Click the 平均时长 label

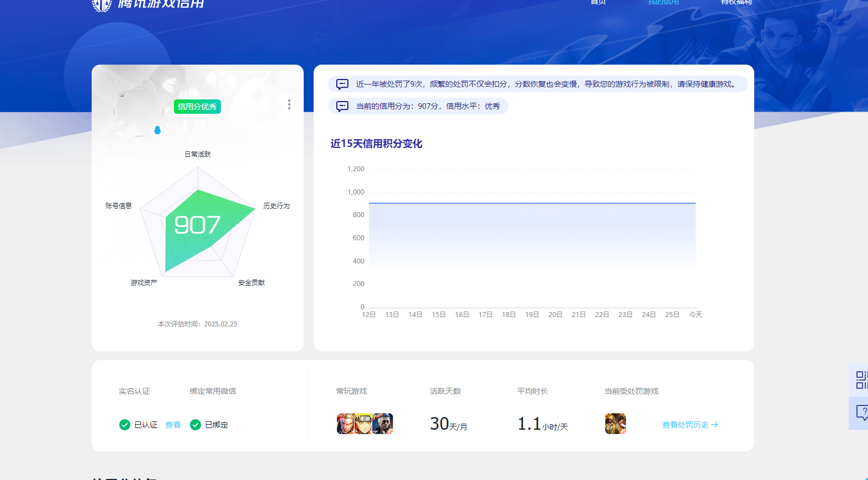(x=532, y=391)
